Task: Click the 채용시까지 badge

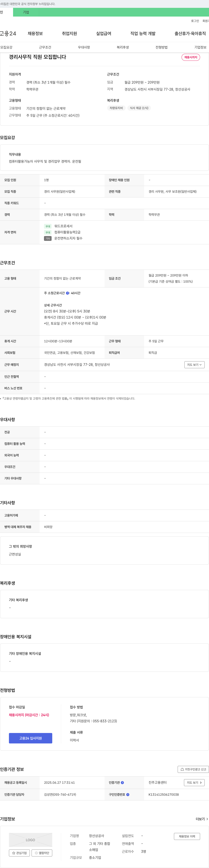Action: [x=191, y=57]
